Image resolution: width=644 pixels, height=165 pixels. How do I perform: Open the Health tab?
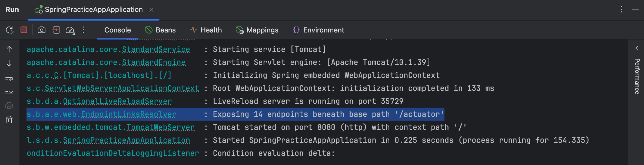(x=206, y=30)
